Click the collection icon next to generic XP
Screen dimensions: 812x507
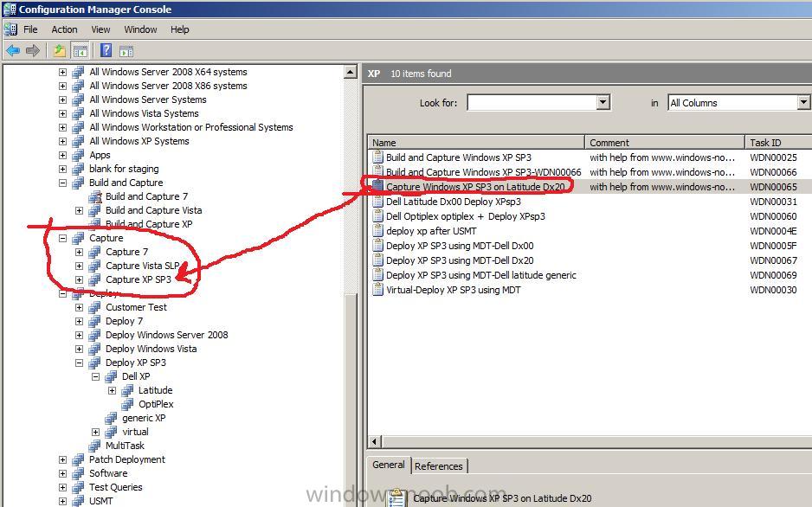pyautogui.click(x=111, y=418)
